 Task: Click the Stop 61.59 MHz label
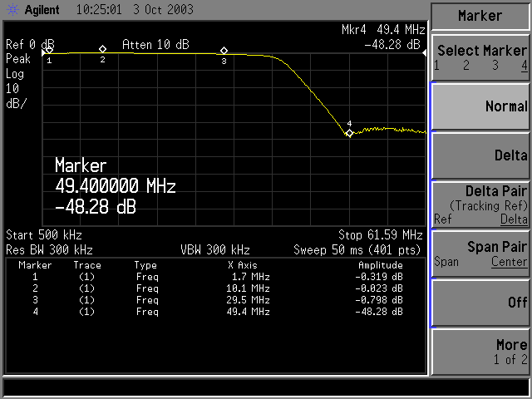pyautogui.click(x=381, y=234)
